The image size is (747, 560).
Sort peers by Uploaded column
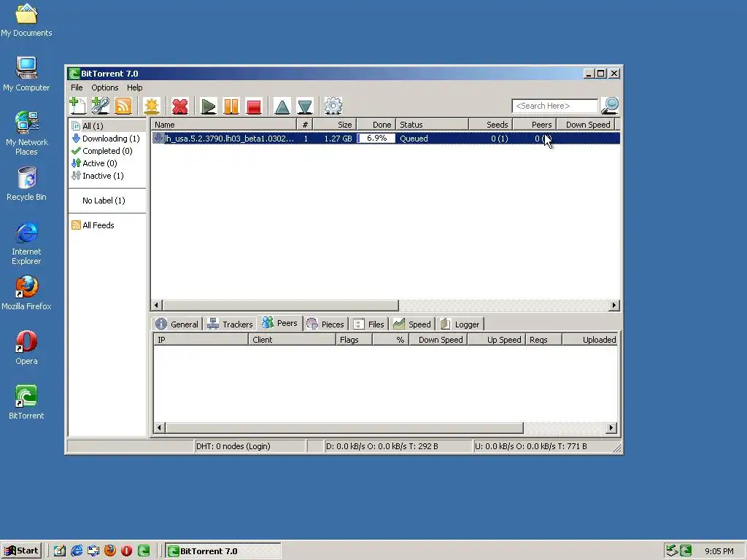[590, 340]
